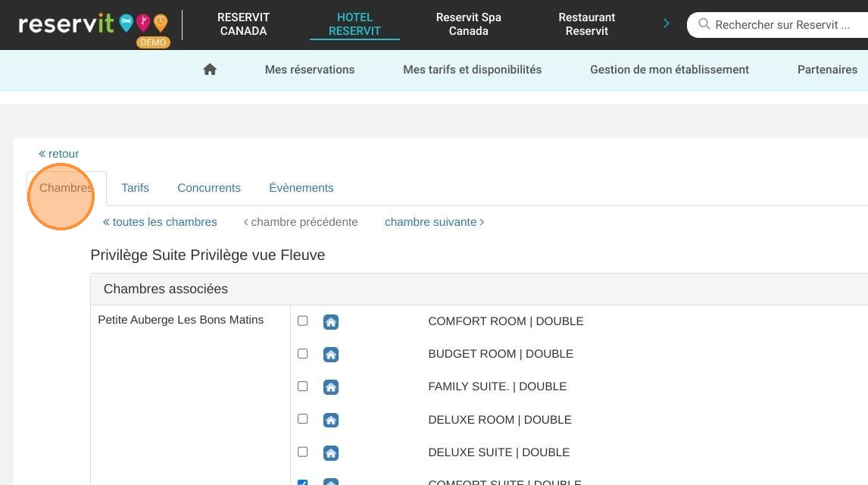
Task: Click the Privilège Suite Privilège vue Fleuve heading
Action: tap(208, 255)
